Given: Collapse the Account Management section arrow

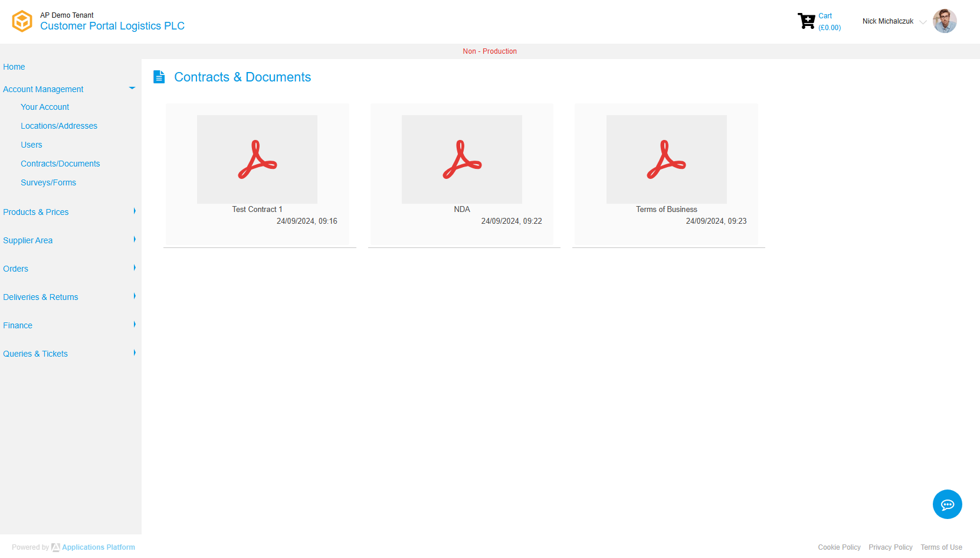Looking at the screenshot, I should [132, 88].
